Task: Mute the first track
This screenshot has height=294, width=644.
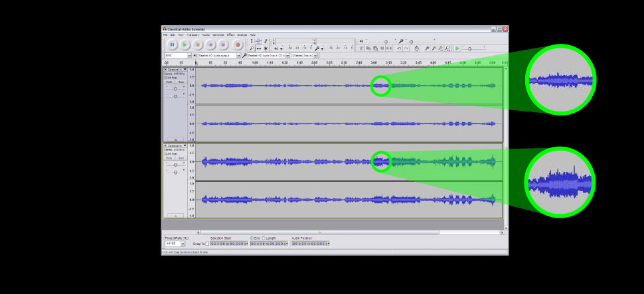Action: [x=169, y=82]
